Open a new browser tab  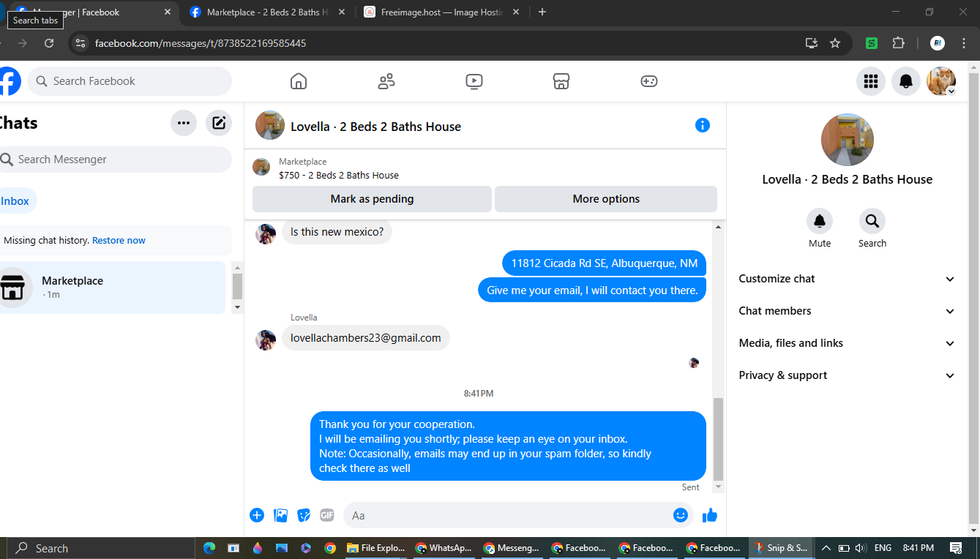(x=542, y=12)
